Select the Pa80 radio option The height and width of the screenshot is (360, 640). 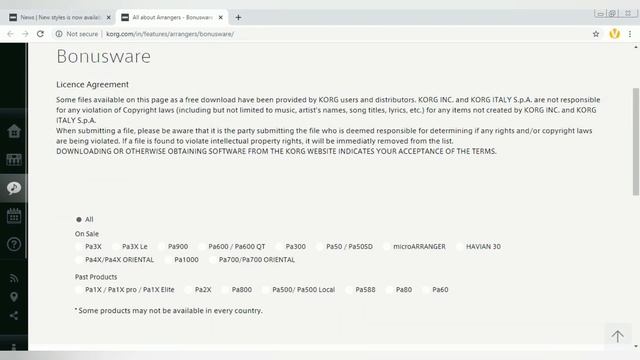(x=389, y=290)
